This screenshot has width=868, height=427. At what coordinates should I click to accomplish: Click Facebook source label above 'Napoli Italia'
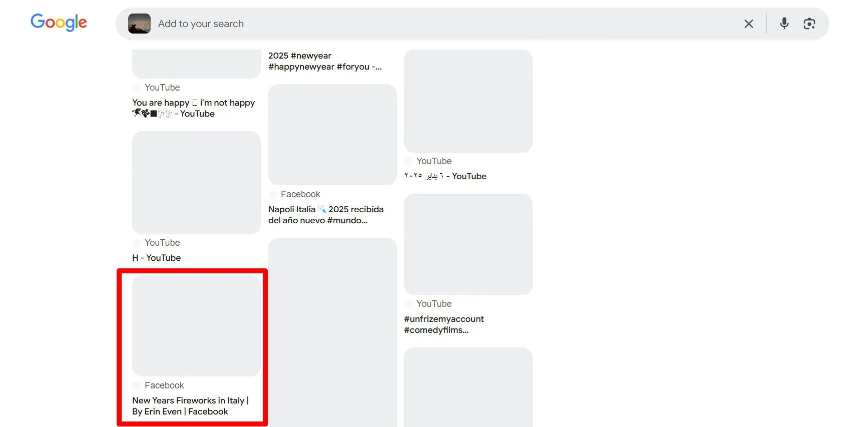point(300,194)
